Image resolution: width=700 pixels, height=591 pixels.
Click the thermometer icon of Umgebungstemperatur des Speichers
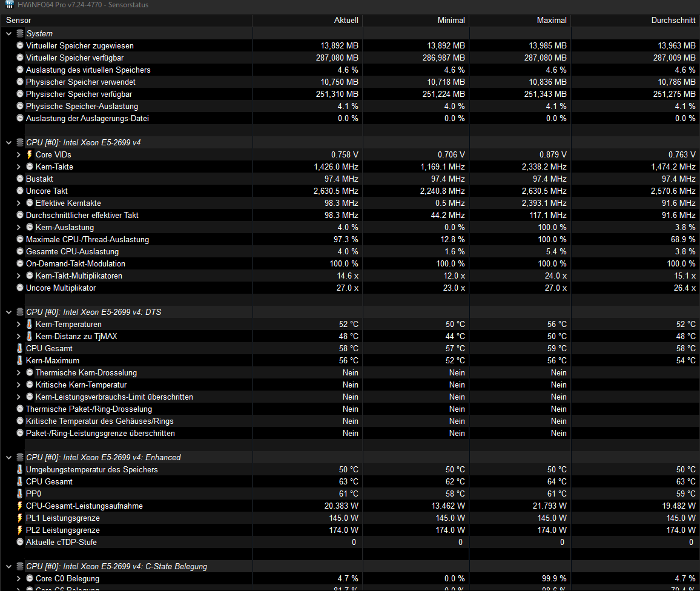[19, 469]
